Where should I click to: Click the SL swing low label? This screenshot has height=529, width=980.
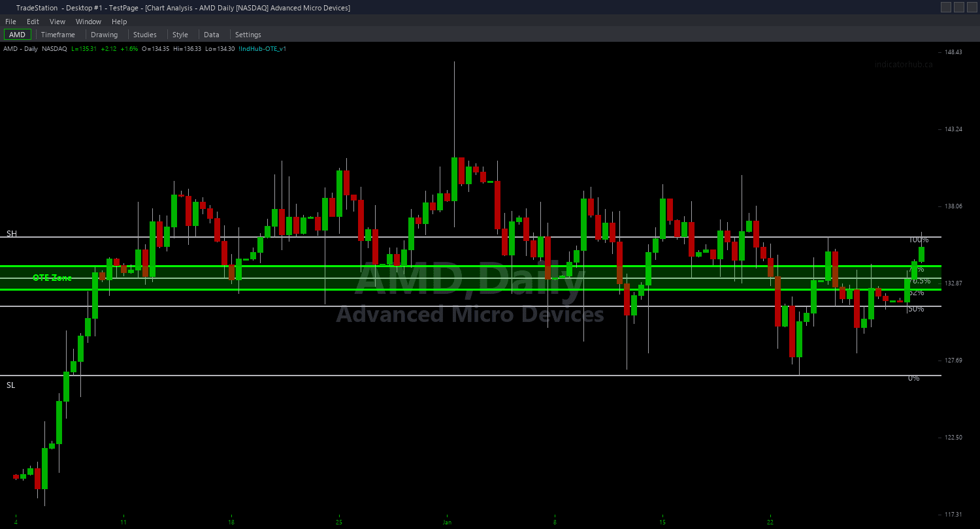tap(10, 385)
